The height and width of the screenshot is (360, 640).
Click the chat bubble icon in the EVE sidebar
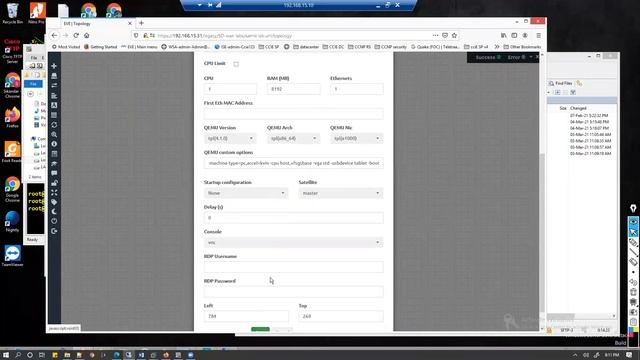click(54, 173)
